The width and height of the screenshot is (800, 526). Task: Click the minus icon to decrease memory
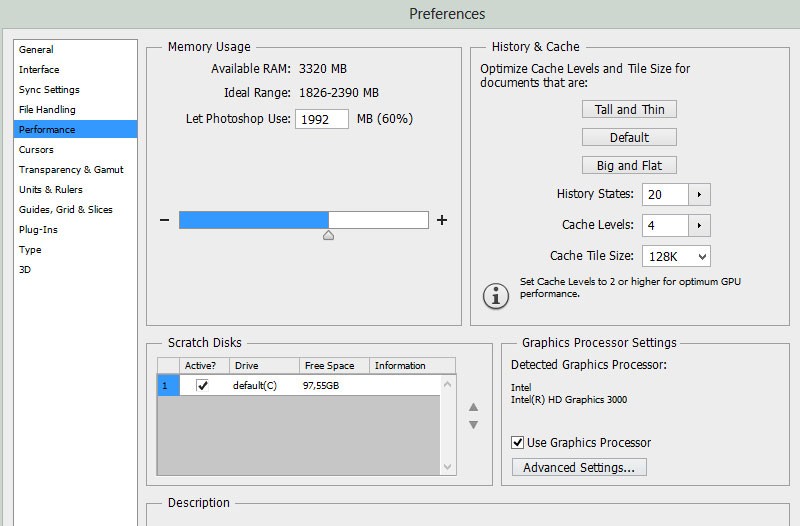tap(165, 220)
